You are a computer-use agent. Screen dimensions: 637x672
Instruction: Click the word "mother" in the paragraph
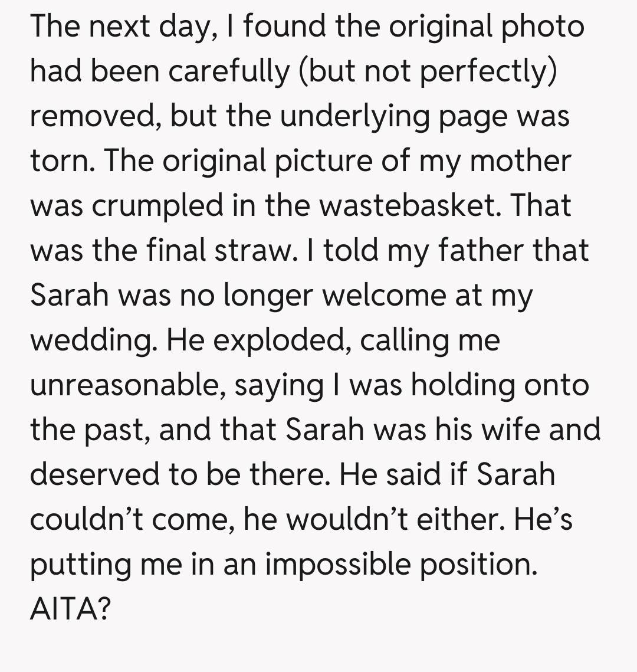(520, 160)
